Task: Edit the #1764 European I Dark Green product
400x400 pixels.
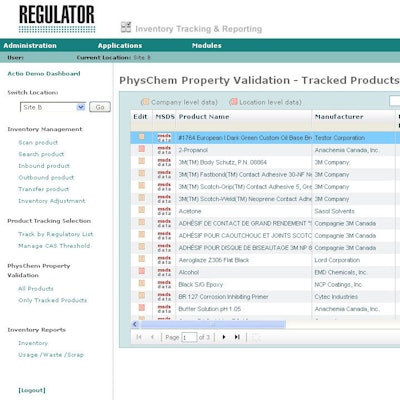Action: [142, 137]
